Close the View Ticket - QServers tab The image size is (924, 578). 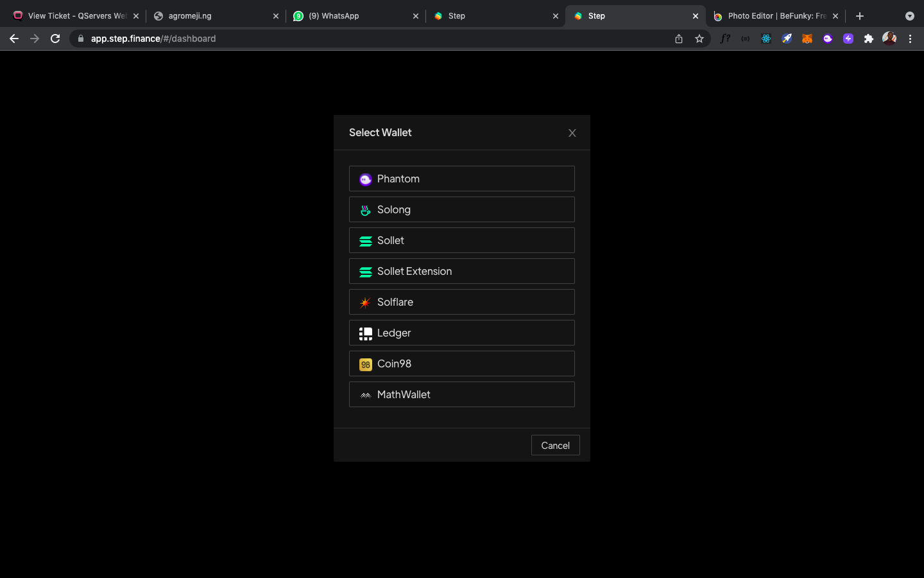click(136, 16)
